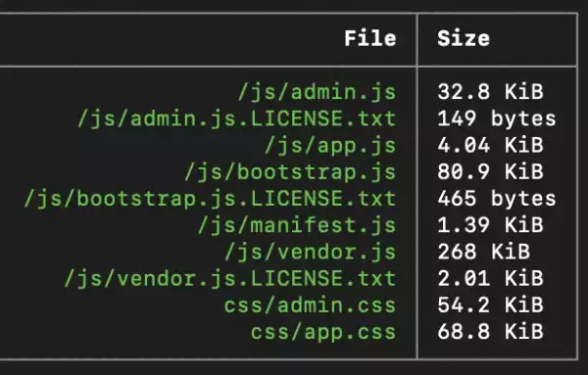The height and width of the screenshot is (375, 588).
Task: Select the /js/bootstrap.js file name
Action: click(290, 172)
